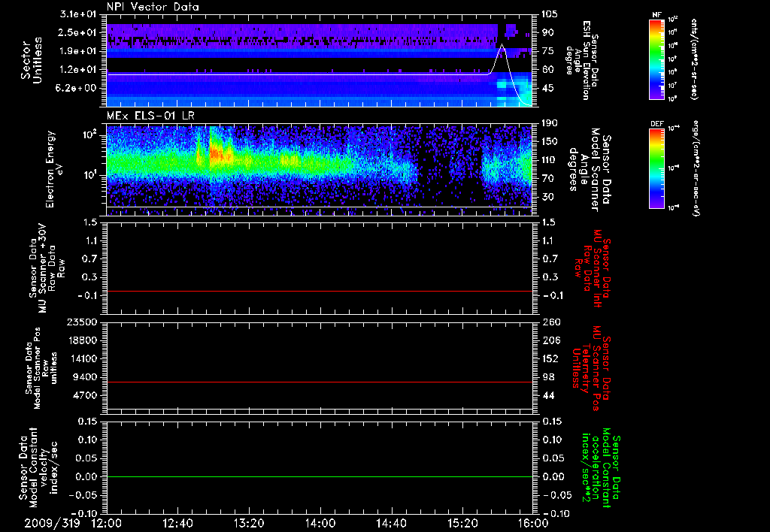Click the 105 sun elevation tick value
The image size is (770, 532).
(x=549, y=14)
